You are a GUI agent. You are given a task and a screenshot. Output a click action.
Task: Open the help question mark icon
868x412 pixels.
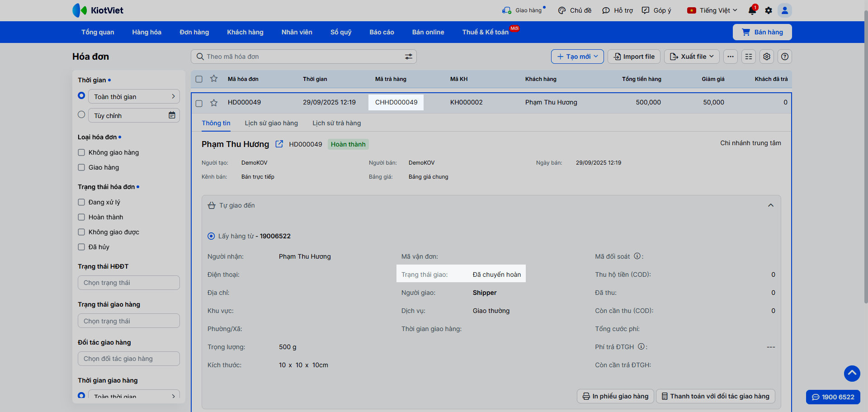pos(785,57)
